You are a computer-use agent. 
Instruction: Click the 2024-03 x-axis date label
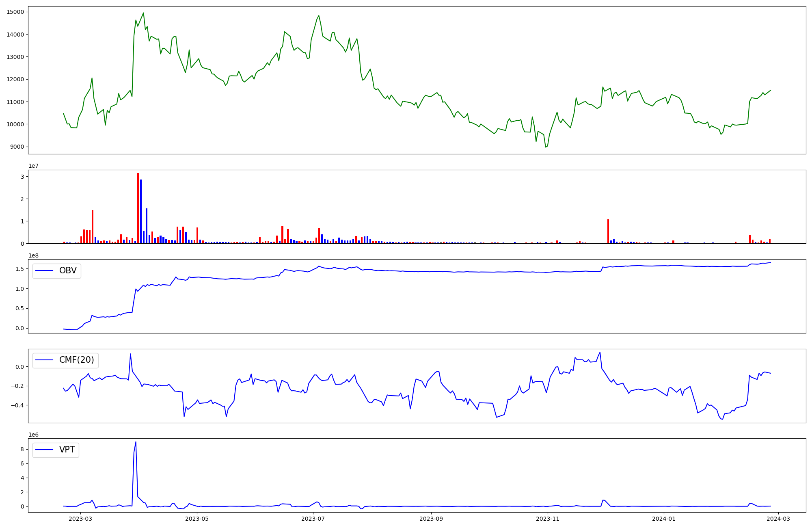click(x=778, y=519)
